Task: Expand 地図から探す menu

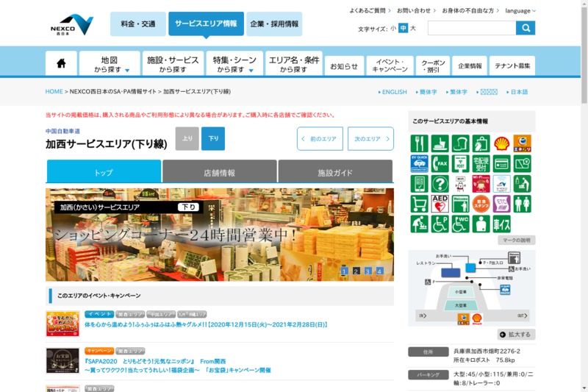Action: (x=110, y=64)
